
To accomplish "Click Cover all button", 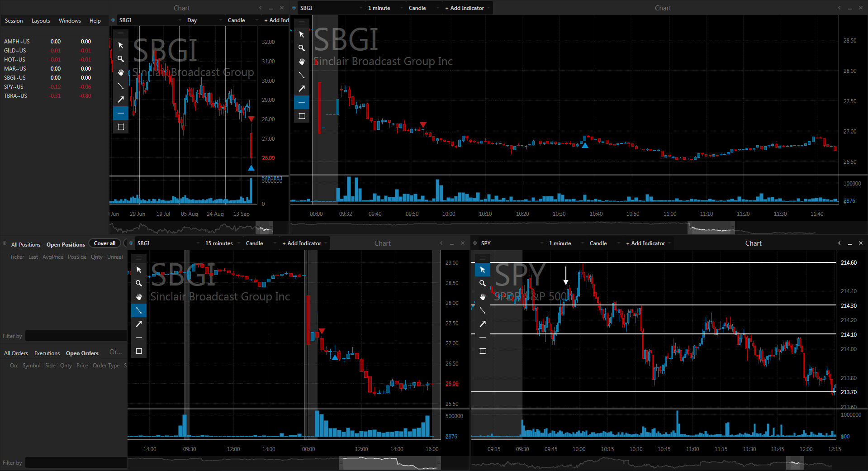I will pyautogui.click(x=105, y=243).
